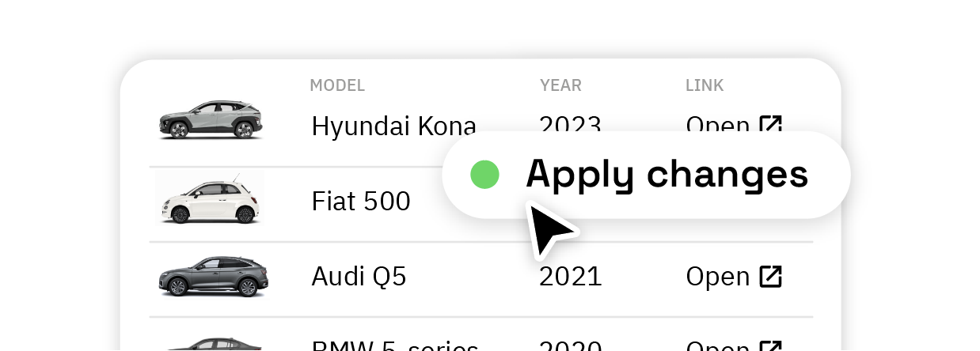Click the green status dot in Apply changes
Screen dimensions: 980x351
click(x=484, y=175)
